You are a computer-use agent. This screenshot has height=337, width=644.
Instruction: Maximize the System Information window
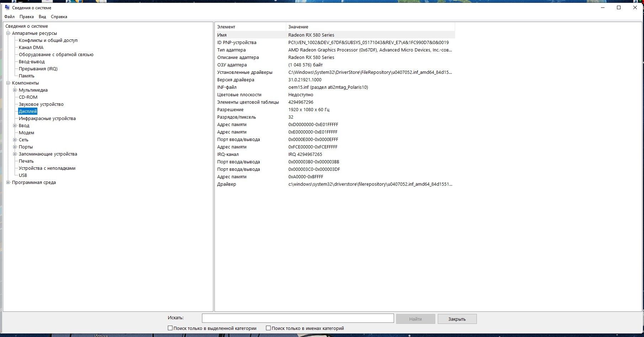[619, 7]
